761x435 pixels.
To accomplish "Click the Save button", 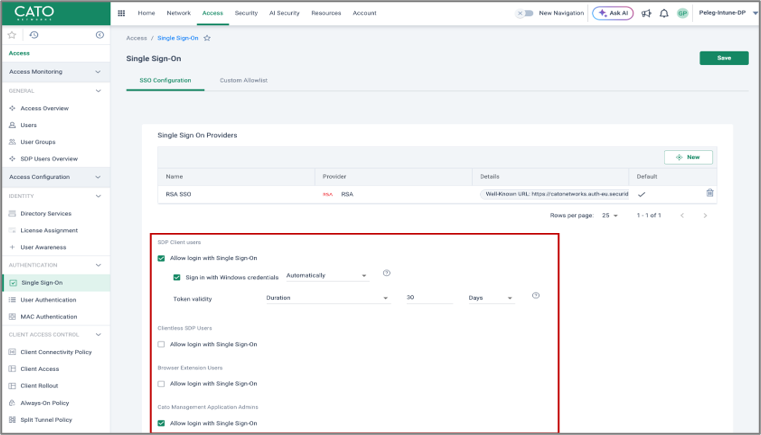I will click(724, 58).
